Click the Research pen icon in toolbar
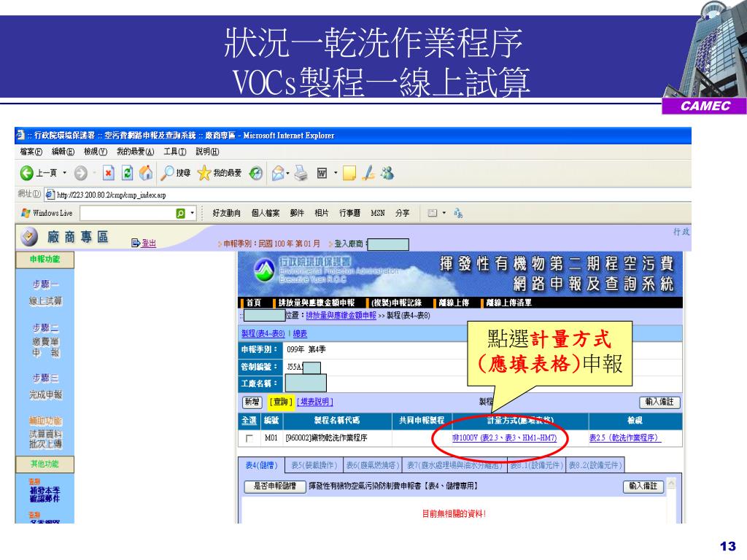The height and width of the screenshot is (560, 747). [368, 173]
